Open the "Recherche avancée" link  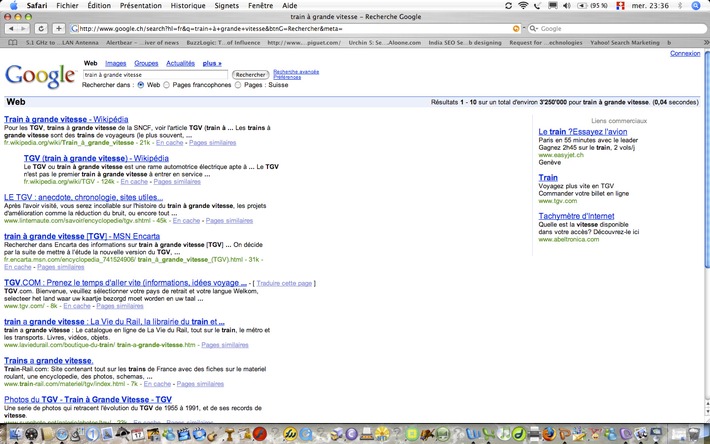click(296, 72)
